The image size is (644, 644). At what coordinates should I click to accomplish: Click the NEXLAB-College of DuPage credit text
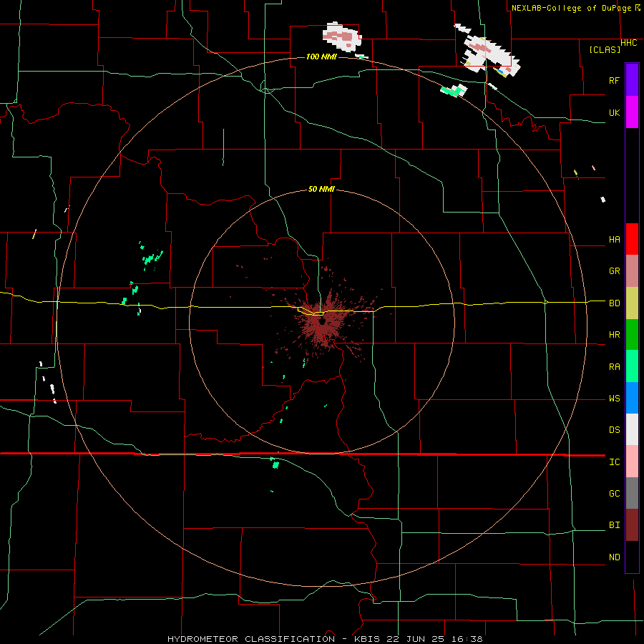[x=575, y=8]
